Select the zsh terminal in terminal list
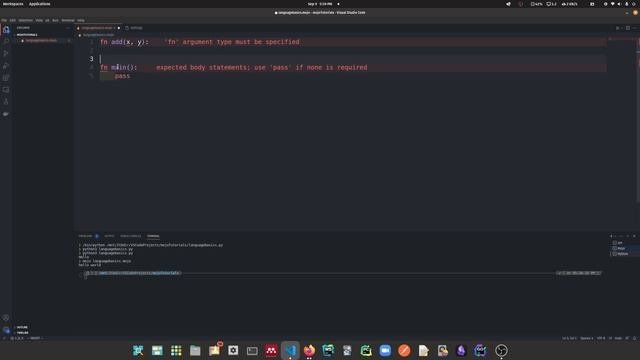Image resolution: width=640 pixels, height=360 pixels. coord(620,243)
